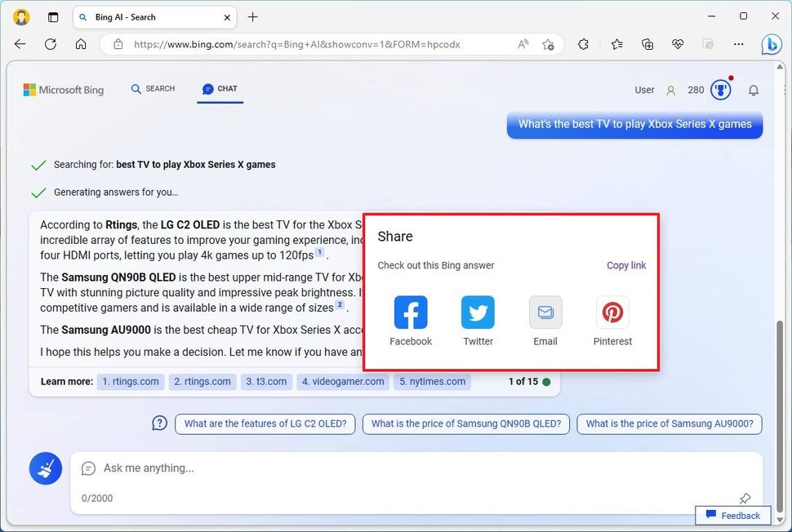The image size is (792, 532).
Task: Open a new browser tab with the plus button
Action: 253,16
